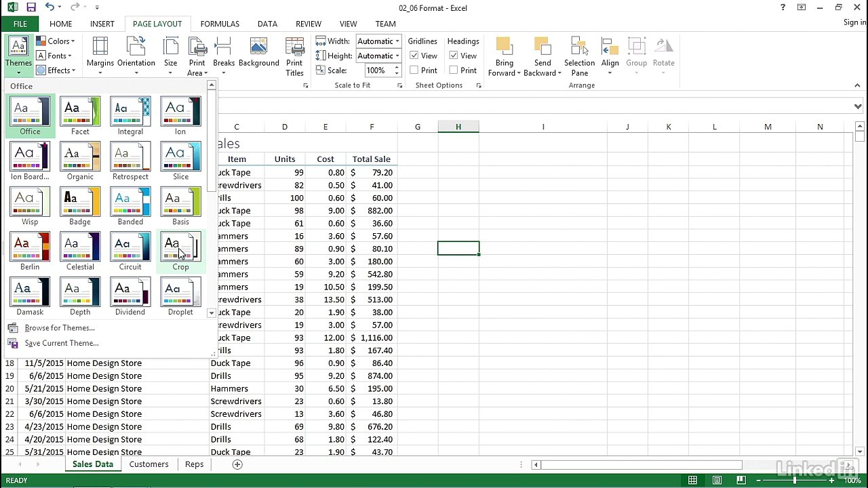Switch to Page Break Preview
Viewport: 868px width, 488px height.
point(741,481)
